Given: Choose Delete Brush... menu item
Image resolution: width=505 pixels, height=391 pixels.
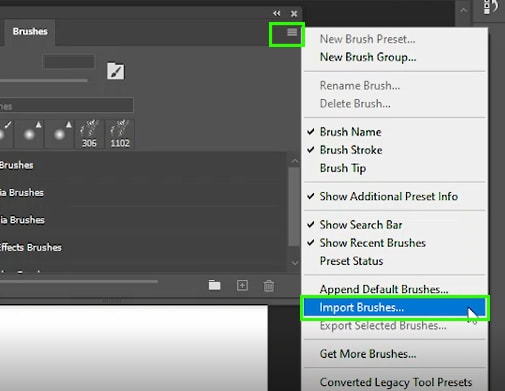Looking at the screenshot, I should 355,104.
